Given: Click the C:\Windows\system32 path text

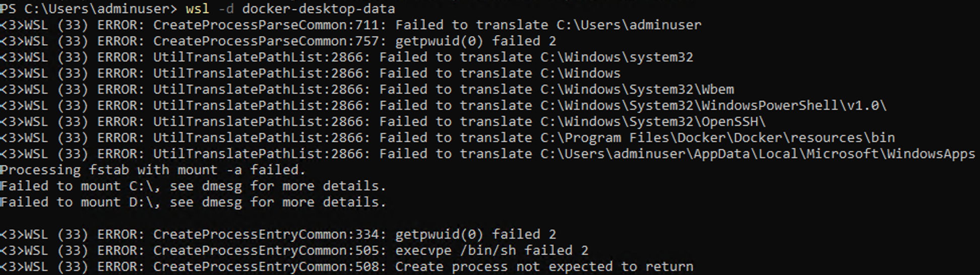Looking at the screenshot, I should click(x=617, y=57).
